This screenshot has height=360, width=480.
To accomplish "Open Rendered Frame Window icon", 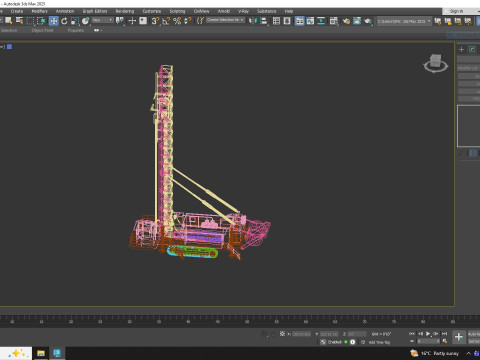I will pos(357,21).
